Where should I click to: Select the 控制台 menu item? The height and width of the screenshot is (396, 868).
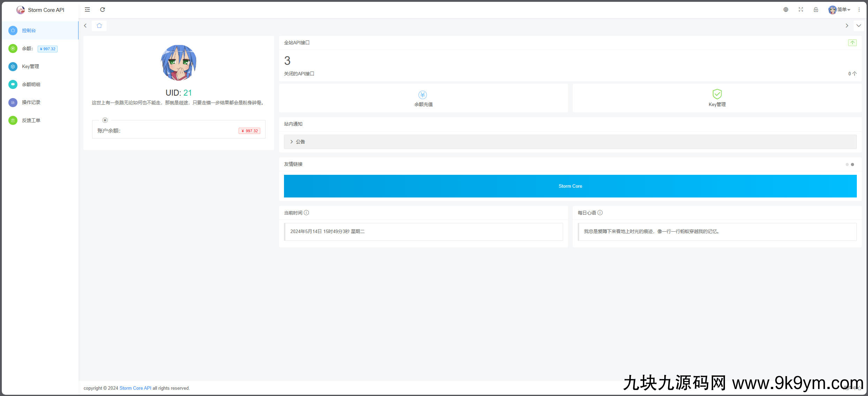(x=29, y=30)
